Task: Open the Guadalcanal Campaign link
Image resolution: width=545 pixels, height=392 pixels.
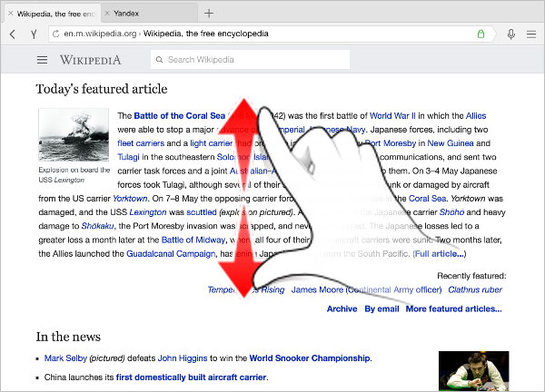Action: 171,253
